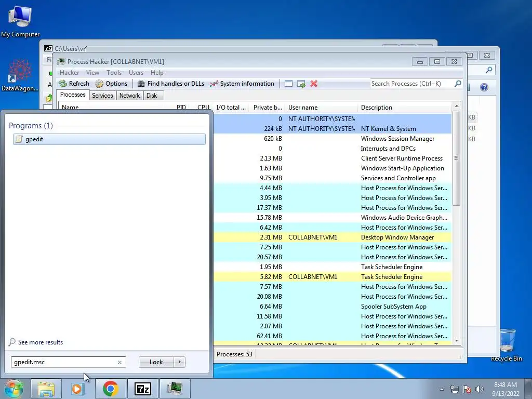Image resolution: width=532 pixels, height=399 pixels.
Task: Click the red X terminate icon
Action: (x=314, y=84)
